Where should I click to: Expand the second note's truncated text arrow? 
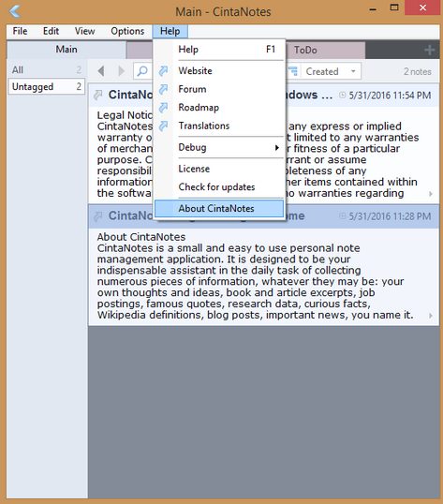[x=431, y=316]
